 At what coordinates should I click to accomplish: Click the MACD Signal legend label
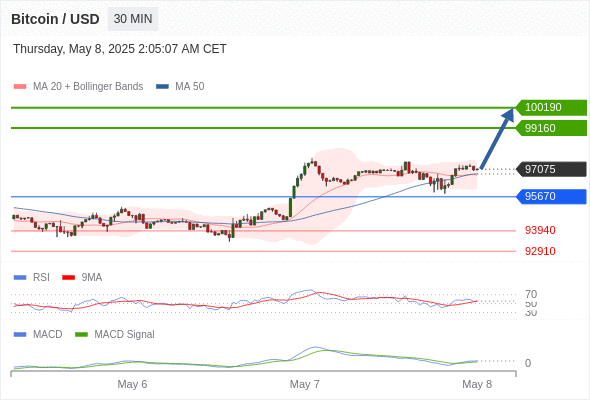point(125,335)
